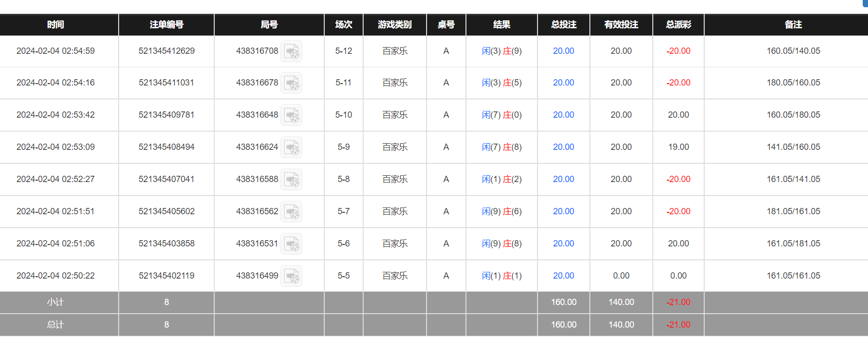Select bet number 521345412629
This screenshot has height=342, width=868.
click(167, 51)
